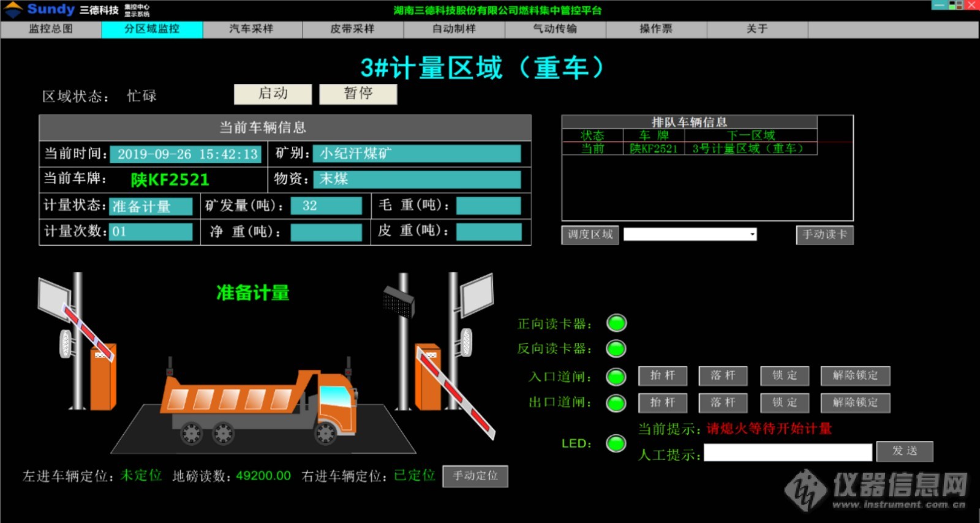Click 抬杆 for 出口道闸
This screenshot has height=523, width=980.
pos(663,403)
